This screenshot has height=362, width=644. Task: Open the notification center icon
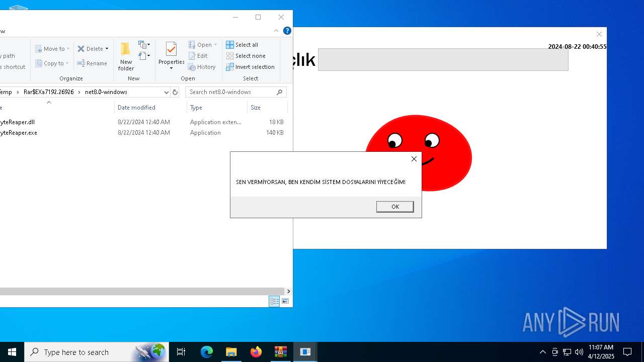point(627,352)
